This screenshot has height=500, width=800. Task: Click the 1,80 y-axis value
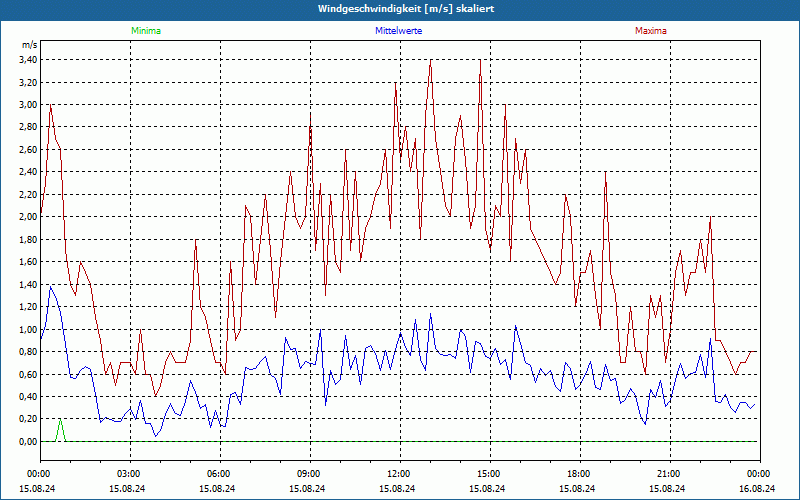point(29,239)
